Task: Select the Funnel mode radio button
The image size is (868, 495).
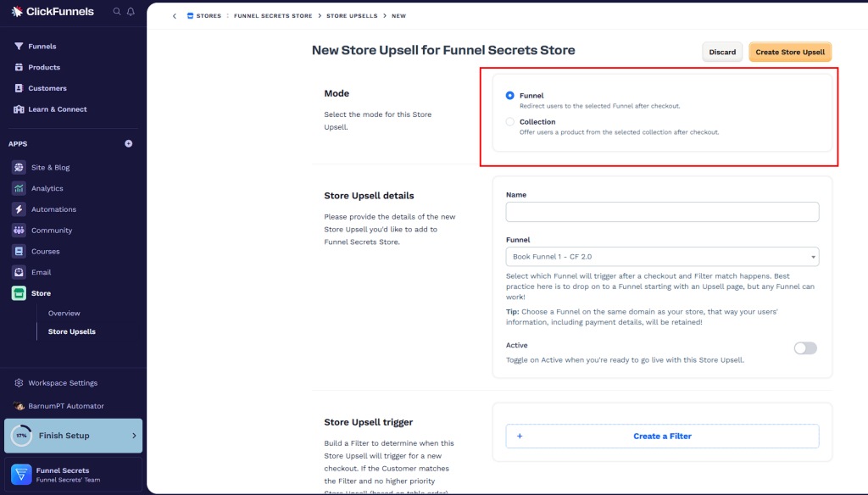Action: (x=509, y=96)
